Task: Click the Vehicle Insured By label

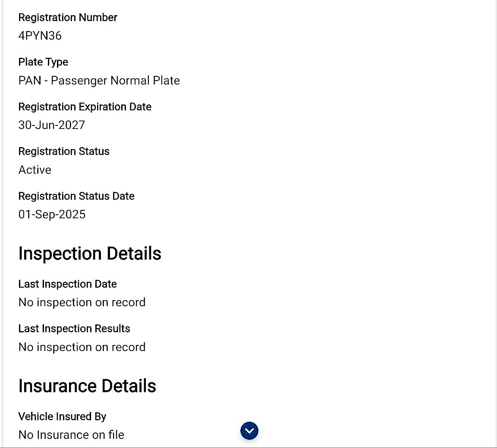Action: click(x=62, y=417)
